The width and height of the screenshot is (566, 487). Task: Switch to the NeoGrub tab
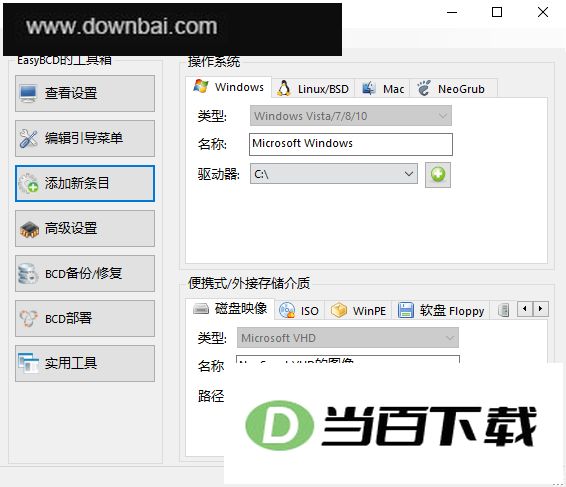tap(454, 88)
